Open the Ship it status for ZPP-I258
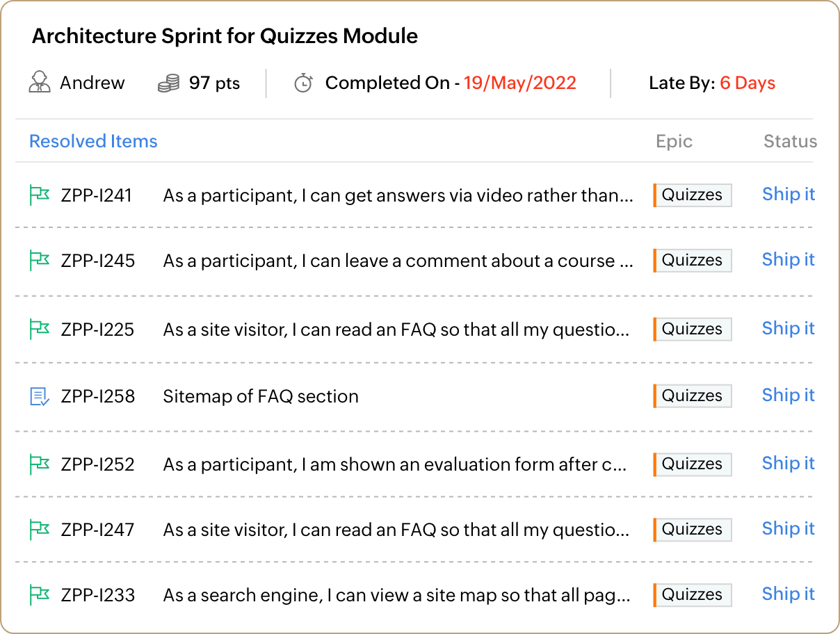Viewport: 840px width, 634px height. point(789,395)
